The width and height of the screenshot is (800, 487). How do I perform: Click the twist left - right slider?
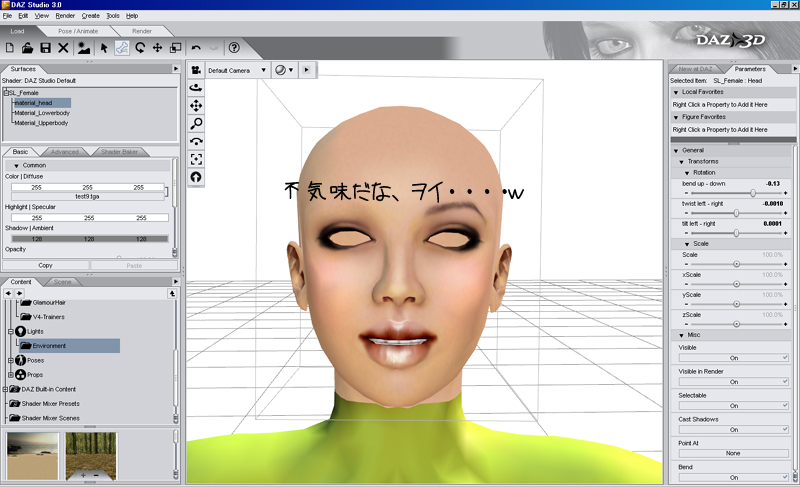tap(735, 213)
